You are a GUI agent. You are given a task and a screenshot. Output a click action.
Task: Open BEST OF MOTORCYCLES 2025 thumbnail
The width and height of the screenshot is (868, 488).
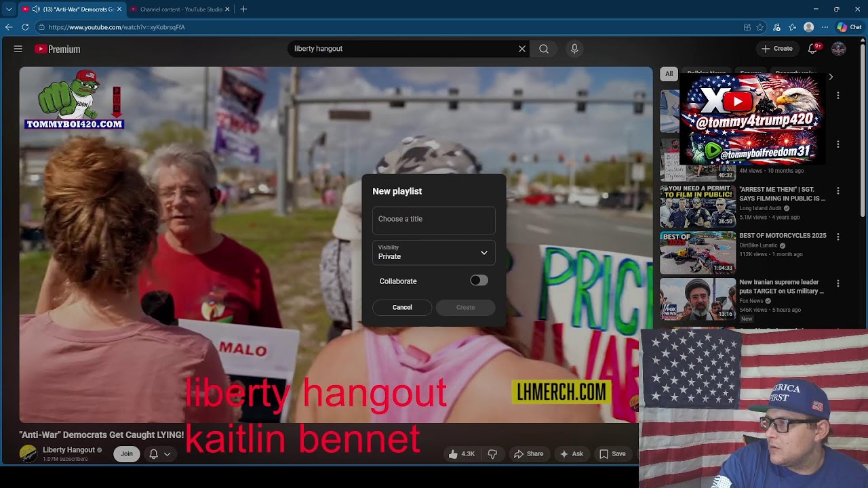point(698,253)
